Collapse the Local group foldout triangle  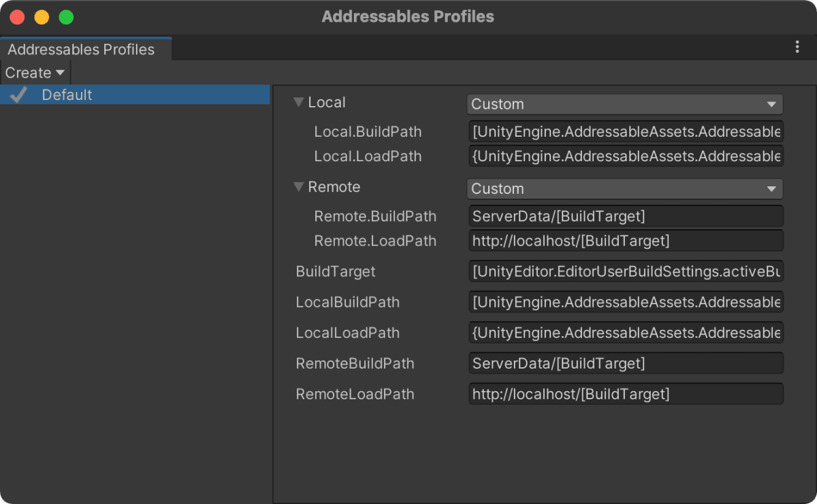tap(298, 103)
